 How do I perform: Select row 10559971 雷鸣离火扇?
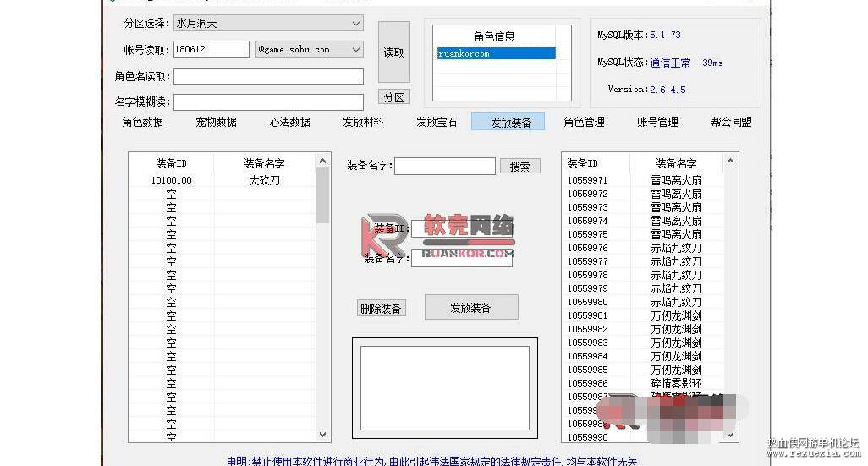click(x=643, y=180)
